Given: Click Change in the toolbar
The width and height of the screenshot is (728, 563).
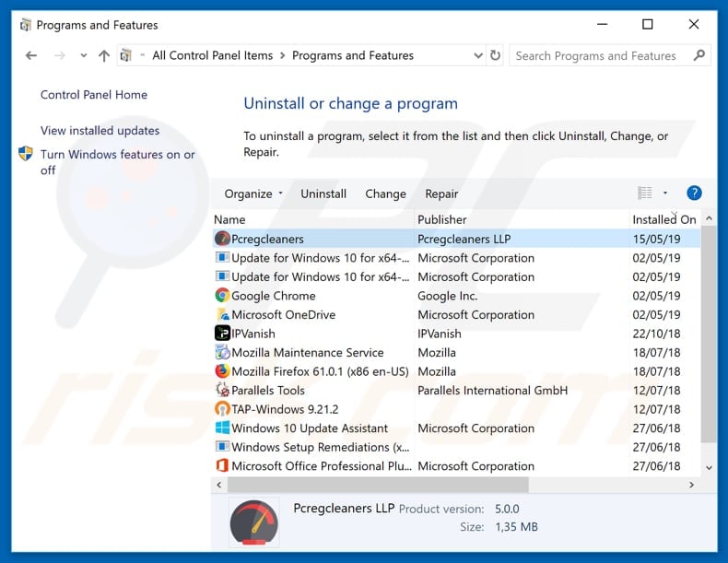Looking at the screenshot, I should coord(385,194).
